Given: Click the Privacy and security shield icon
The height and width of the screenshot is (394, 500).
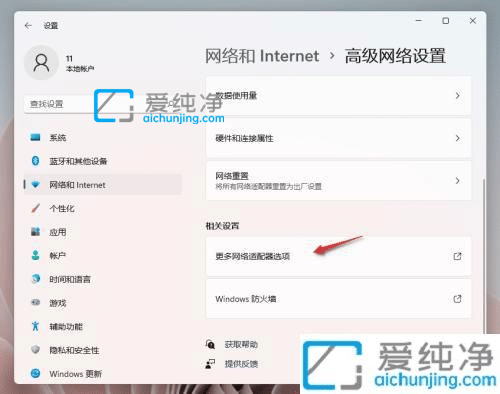Looking at the screenshot, I should [35, 350].
